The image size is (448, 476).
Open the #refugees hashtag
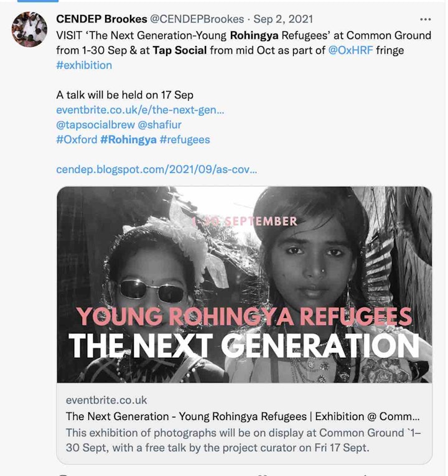pyautogui.click(x=185, y=140)
